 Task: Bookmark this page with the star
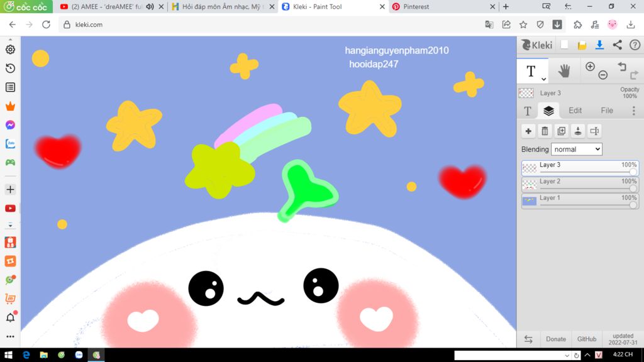523,25
